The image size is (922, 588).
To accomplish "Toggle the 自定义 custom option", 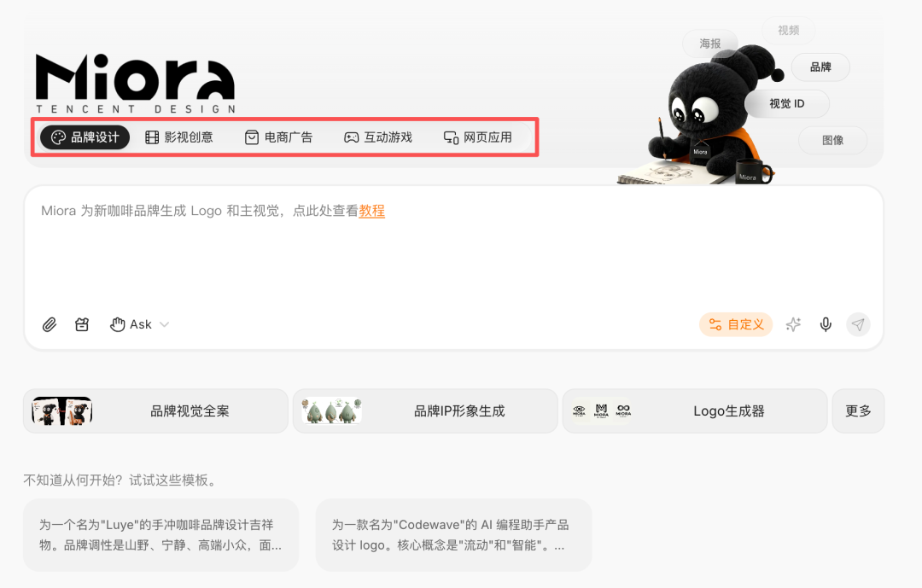I will [736, 324].
